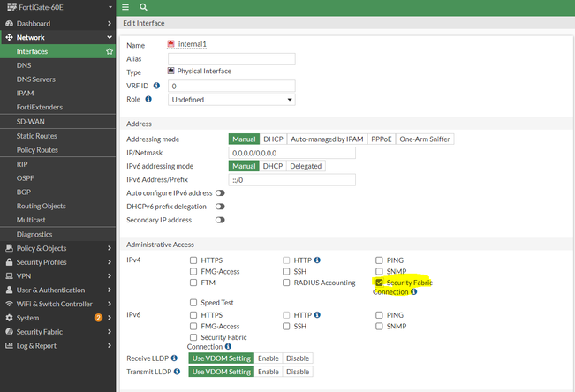Click the info icon beside VRF ID
Viewport: 575px width, 392px height.
pos(156,86)
